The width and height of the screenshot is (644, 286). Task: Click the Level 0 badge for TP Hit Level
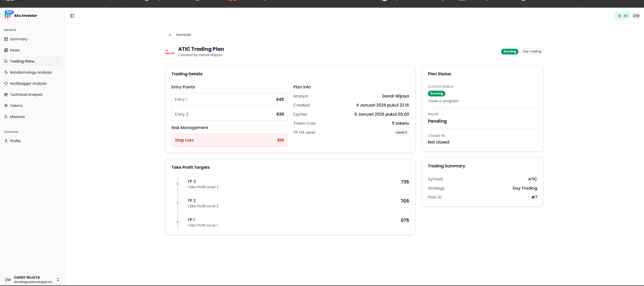pyautogui.click(x=401, y=132)
